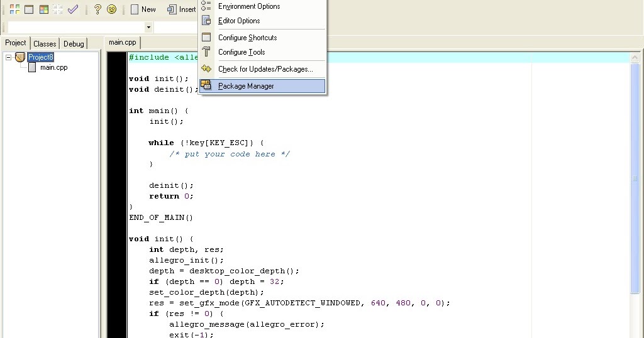Viewport: 644px width, 338px height.
Task: Click Check for Updates/Packages menu entry
Action: click(265, 69)
